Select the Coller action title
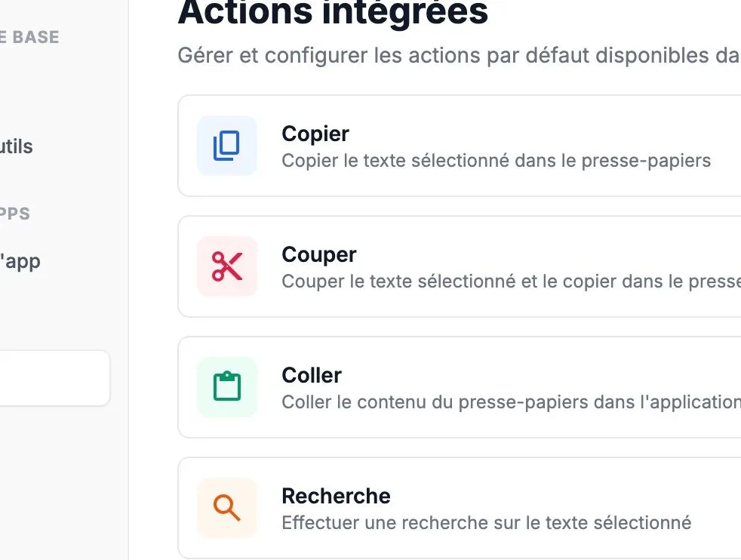 tap(312, 375)
